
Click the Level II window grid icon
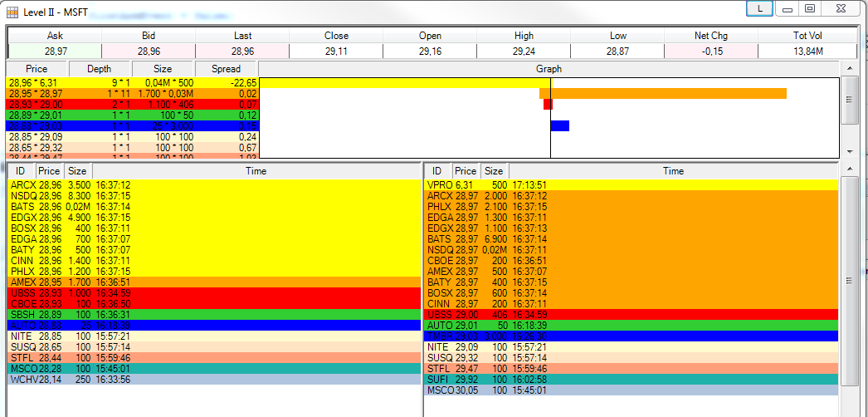[12, 11]
